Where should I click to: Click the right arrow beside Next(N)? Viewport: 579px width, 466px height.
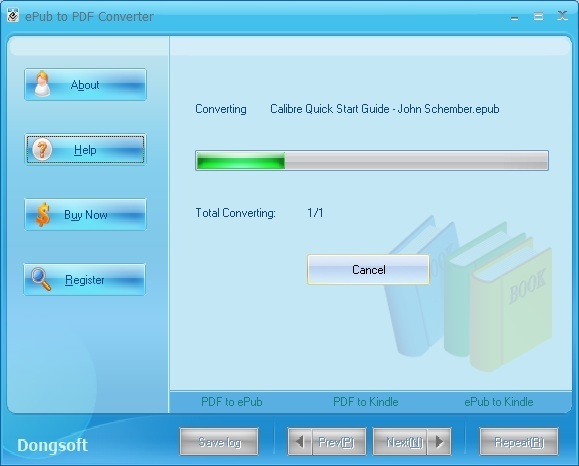point(439,442)
